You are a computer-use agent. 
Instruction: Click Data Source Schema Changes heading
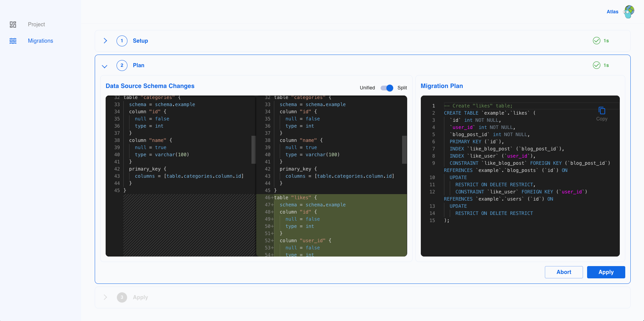[150, 86]
